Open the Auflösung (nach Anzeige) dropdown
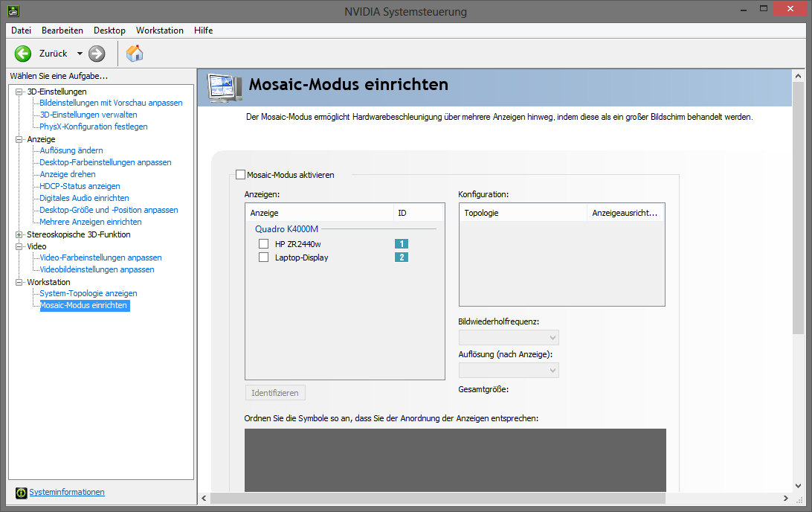Image resolution: width=812 pixels, height=512 pixels. click(x=509, y=371)
